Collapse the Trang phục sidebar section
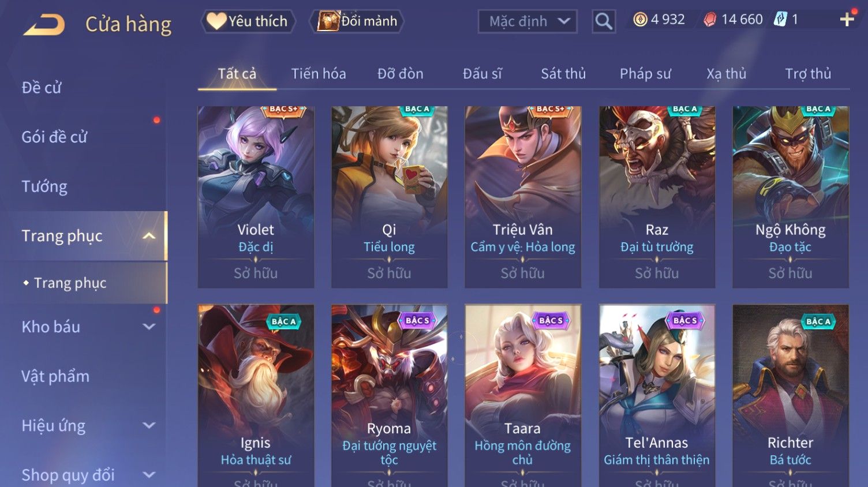The height and width of the screenshot is (487, 868). point(149,236)
